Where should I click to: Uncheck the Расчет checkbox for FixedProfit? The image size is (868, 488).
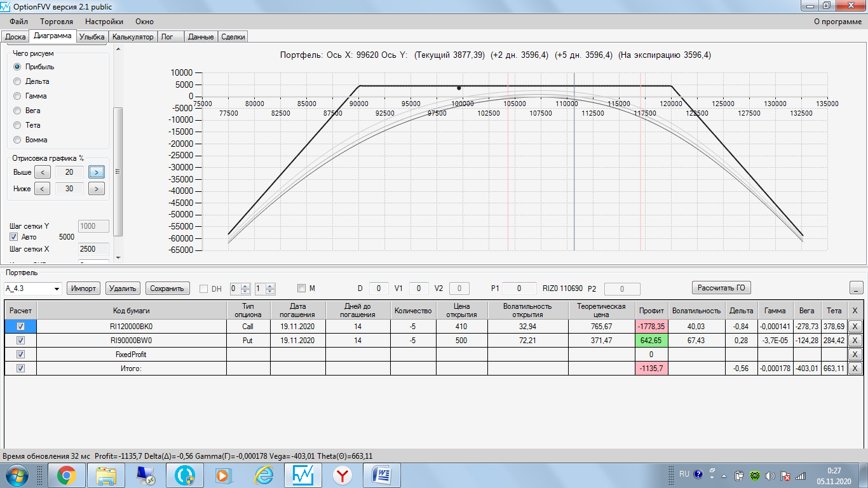click(x=20, y=355)
